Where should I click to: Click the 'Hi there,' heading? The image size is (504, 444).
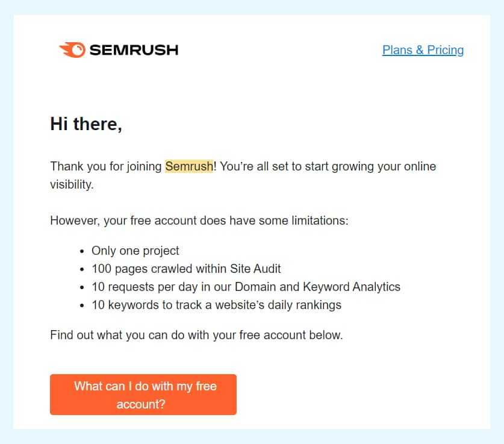click(x=86, y=124)
